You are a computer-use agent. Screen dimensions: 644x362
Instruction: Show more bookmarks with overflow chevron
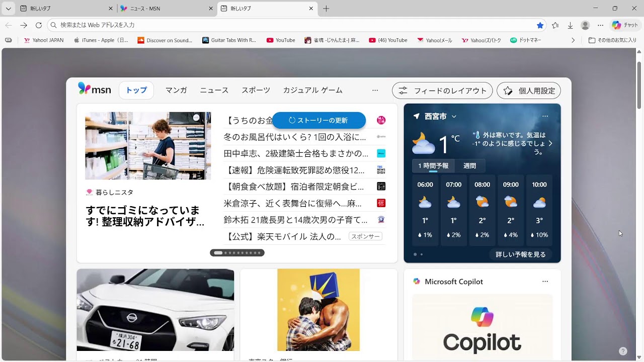(573, 40)
